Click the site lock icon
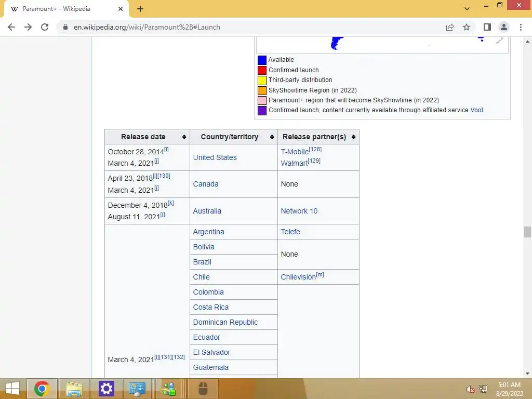The height and width of the screenshot is (399, 532). click(x=65, y=27)
